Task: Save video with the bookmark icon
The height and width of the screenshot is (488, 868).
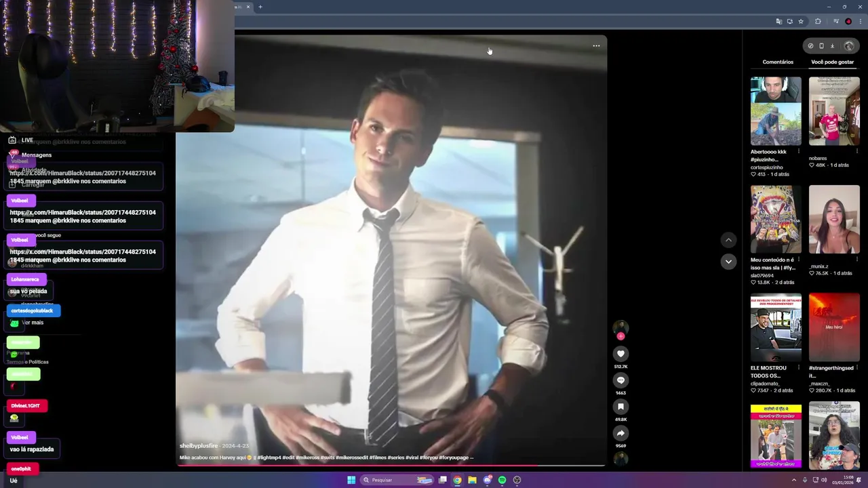Action: [x=620, y=407]
